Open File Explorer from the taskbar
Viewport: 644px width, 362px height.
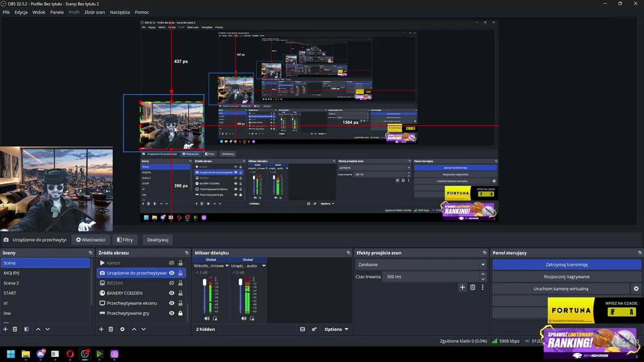(x=26, y=354)
